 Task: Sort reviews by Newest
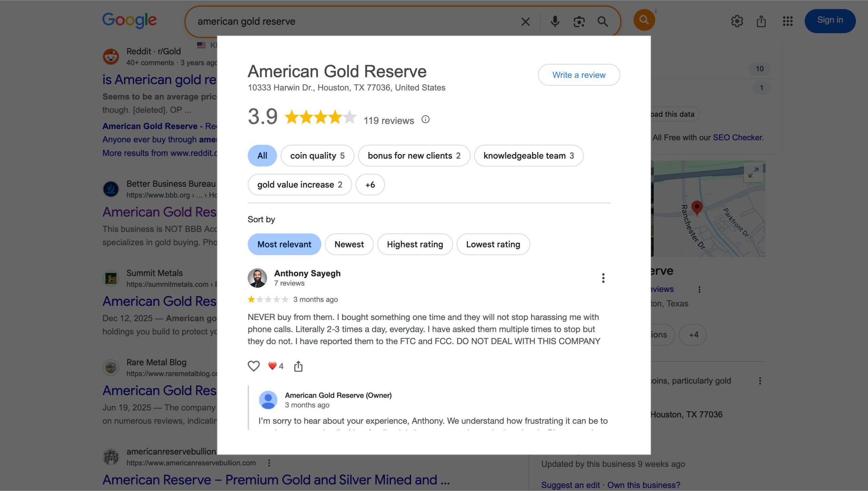click(x=349, y=244)
